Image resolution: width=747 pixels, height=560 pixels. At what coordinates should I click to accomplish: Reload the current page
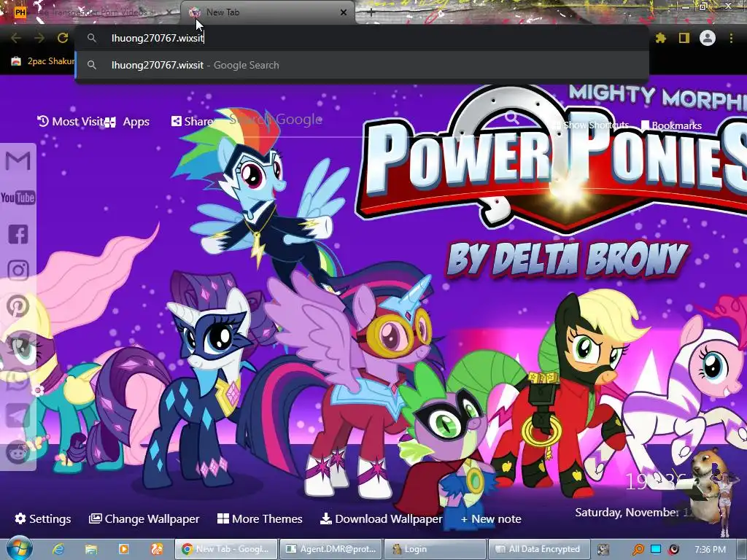[63, 38]
